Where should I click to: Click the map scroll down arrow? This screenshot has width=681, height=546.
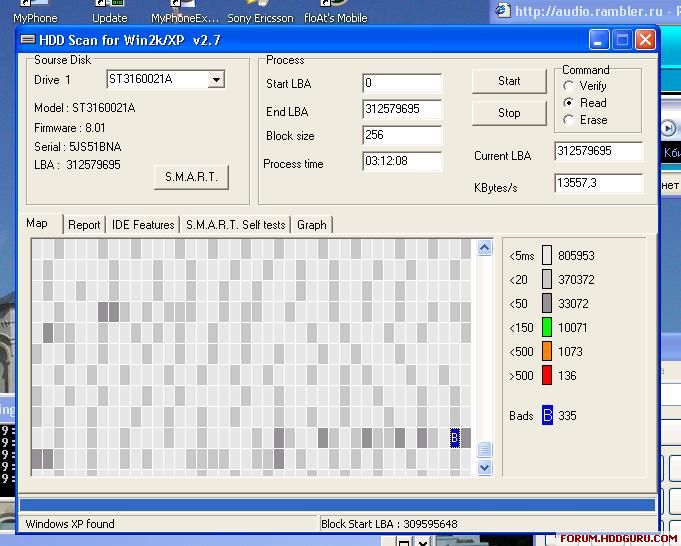tap(485, 468)
